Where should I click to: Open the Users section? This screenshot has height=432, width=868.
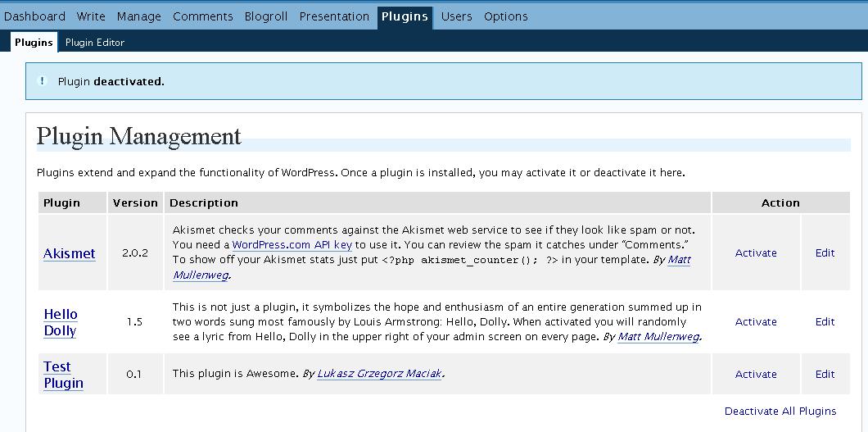[456, 16]
